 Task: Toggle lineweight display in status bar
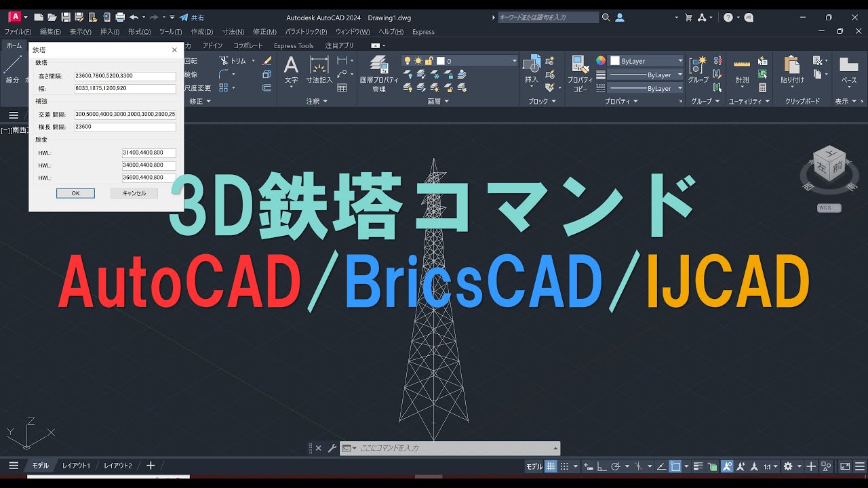click(698, 466)
